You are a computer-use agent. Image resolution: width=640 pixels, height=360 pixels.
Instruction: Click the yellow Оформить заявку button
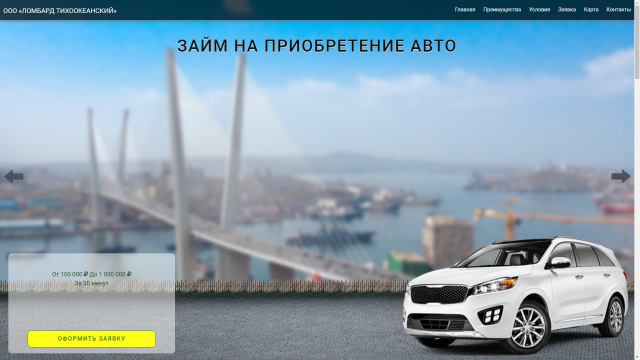tap(91, 339)
